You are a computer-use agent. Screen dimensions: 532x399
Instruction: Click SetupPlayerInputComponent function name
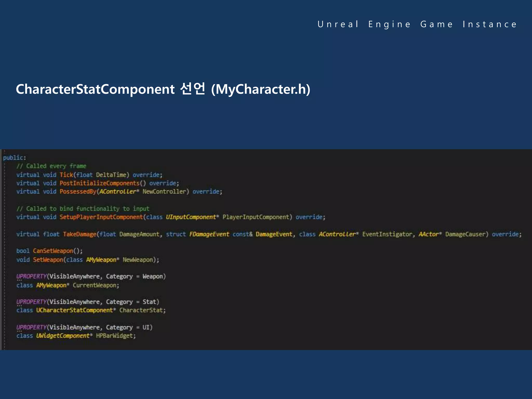point(101,217)
